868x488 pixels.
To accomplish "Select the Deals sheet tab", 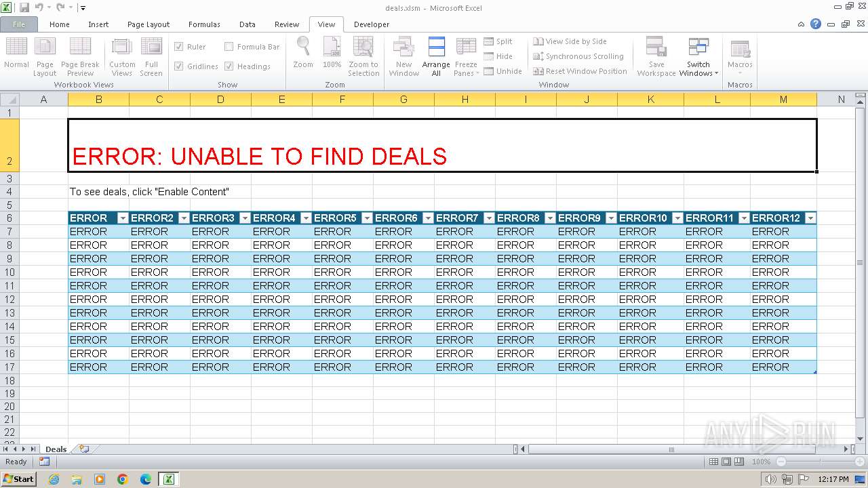I will [56, 449].
